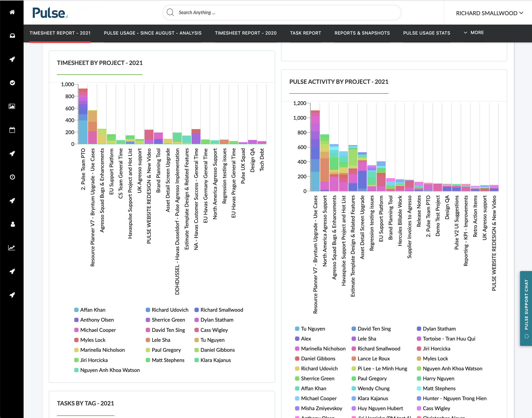Click the 2. Pulse Team PTO bar in timesheet chart

83,116
